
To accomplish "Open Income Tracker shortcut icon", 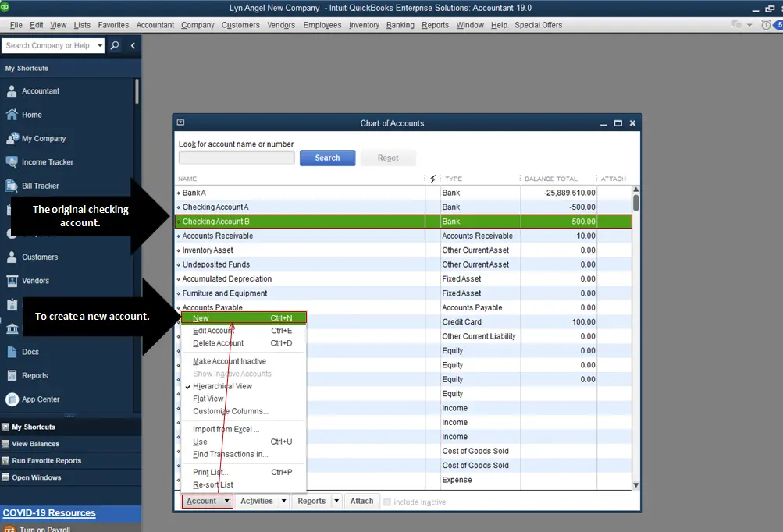I will [12, 161].
